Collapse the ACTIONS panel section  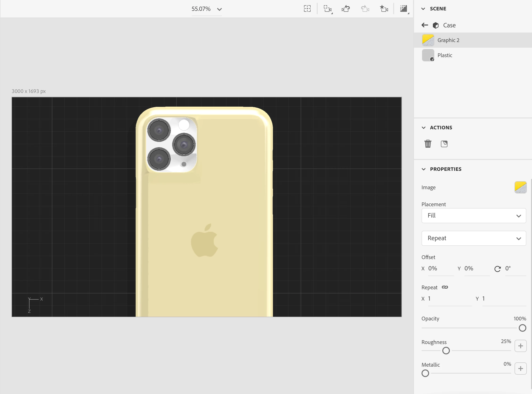[423, 128]
